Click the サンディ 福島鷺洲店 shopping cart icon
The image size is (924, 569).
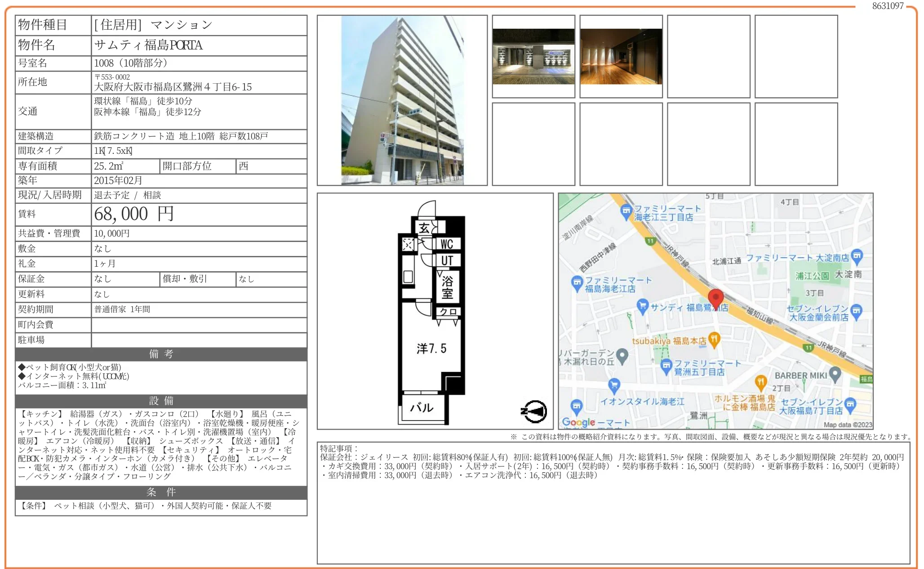click(x=643, y=306)
